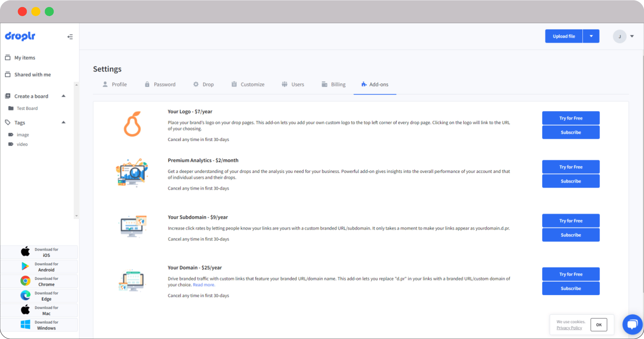Click the Droplr logo
Image resolution: width=644 pixels, height=339 pixels.
tap(20, 36)
